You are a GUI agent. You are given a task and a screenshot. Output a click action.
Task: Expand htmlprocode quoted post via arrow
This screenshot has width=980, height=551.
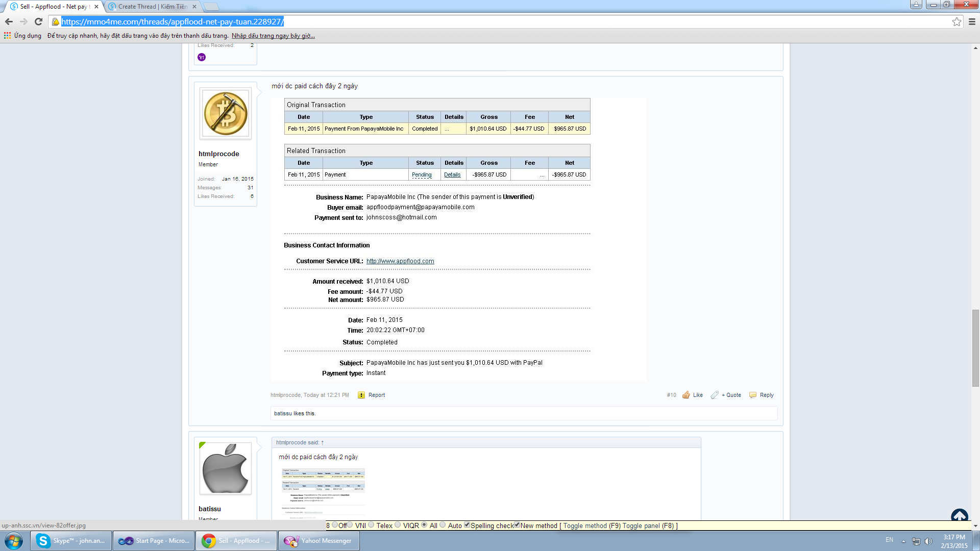click(x=323, y=442)
